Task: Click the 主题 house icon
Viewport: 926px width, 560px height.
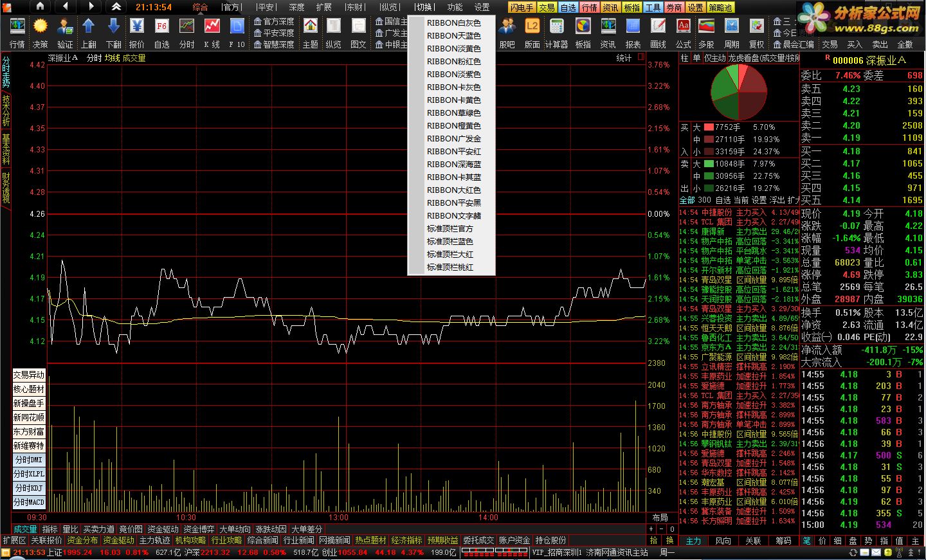Action: 311,33
